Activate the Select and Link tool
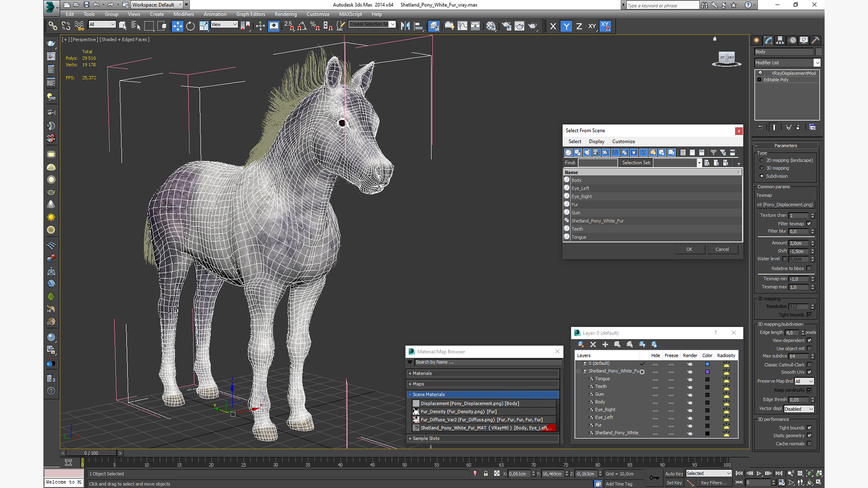This screenshot has width=868, height=488. (x=53, y=26)
